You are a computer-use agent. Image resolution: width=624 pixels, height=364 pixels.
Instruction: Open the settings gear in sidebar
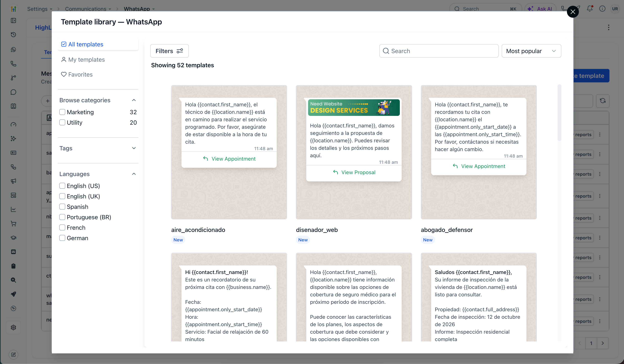[x=13, y=327]
